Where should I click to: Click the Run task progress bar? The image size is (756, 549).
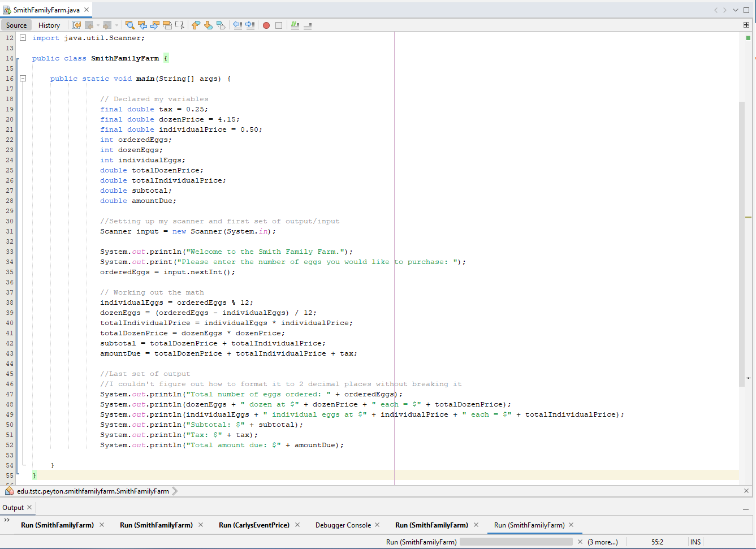(x=516, y=542)
